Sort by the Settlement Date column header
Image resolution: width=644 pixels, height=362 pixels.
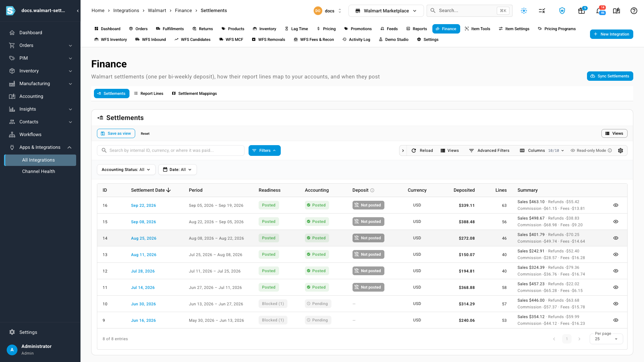pos(151,190)
